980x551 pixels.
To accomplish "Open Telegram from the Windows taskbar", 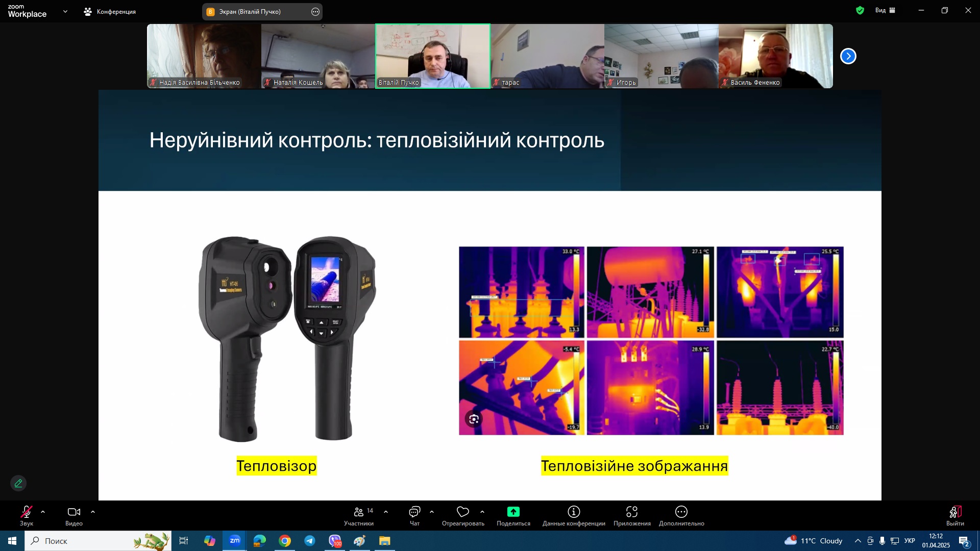I will 310,541.
